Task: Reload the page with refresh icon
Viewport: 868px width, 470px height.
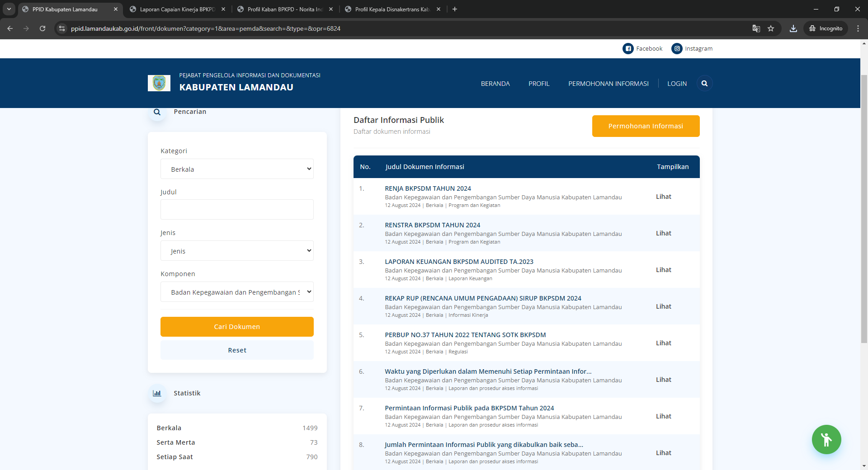Action: [x=42, y=28]
